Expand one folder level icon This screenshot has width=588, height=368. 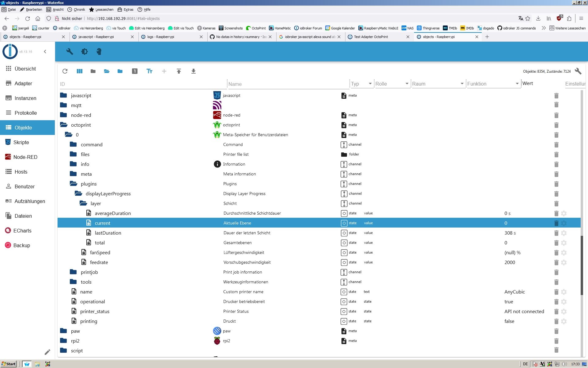[x=107, y=71]
